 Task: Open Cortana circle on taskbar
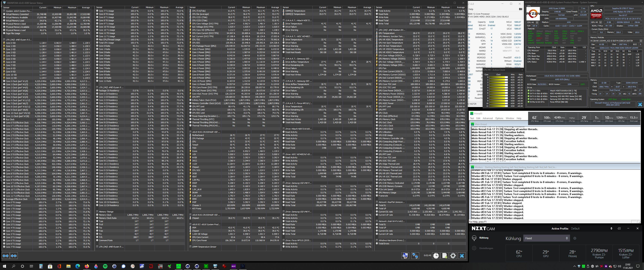[22, 266]
